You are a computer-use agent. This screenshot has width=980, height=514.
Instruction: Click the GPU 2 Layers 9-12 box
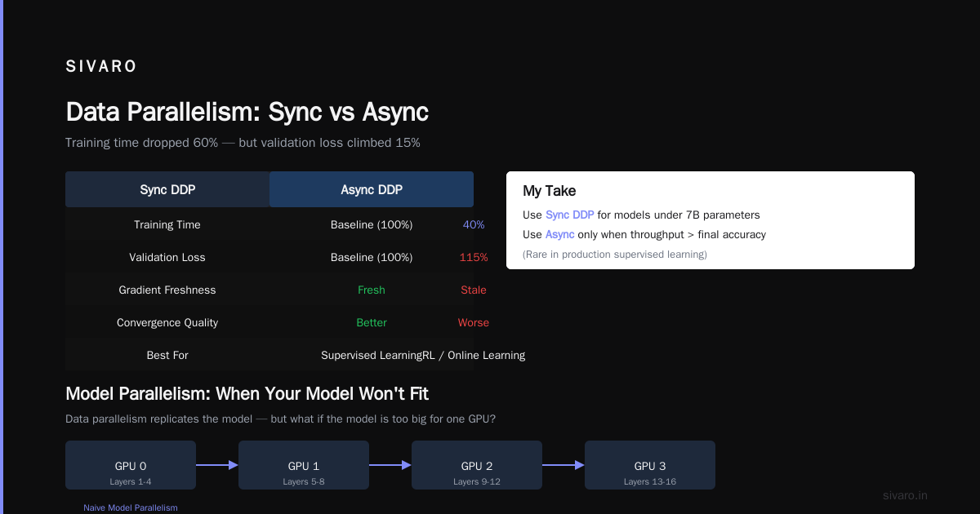(x=477, y=465)
